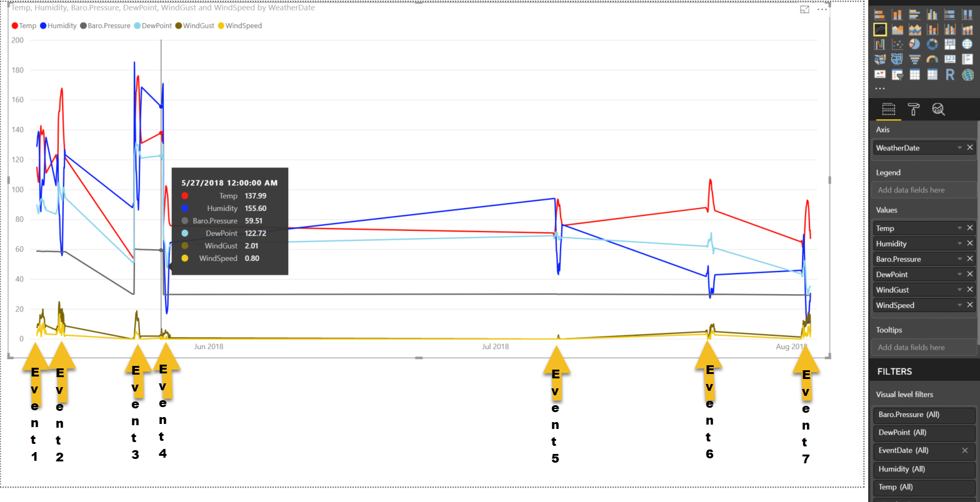Click the DewPoint legend swatch

[x=137, y=26]
